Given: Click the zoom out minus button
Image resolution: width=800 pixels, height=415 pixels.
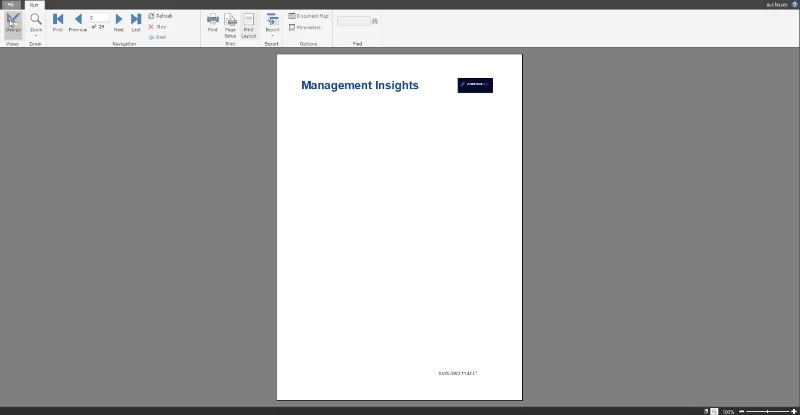Looking at the screenshot, I should click(741, 411).
